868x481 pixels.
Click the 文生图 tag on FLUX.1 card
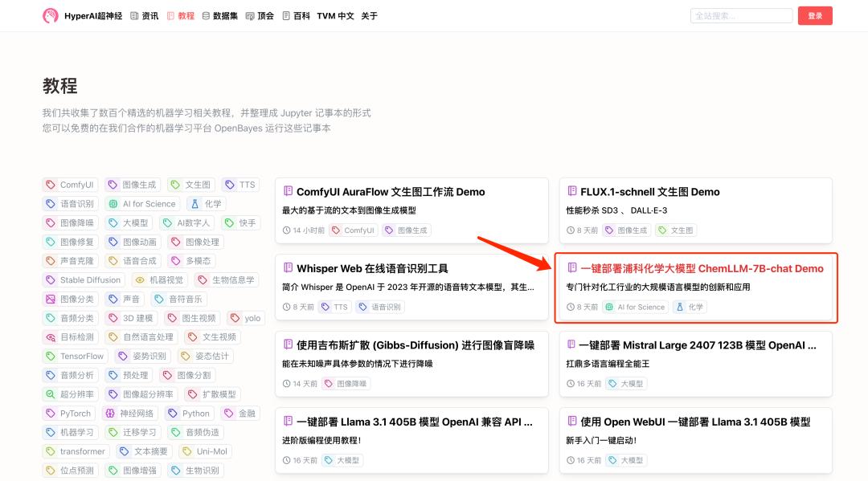[675, 230]
